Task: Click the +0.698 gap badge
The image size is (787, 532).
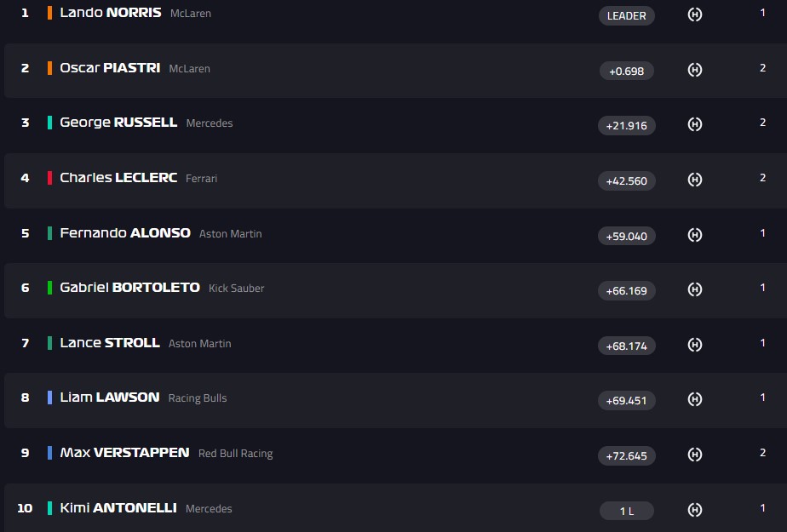Action: click(x=626, y=71)
